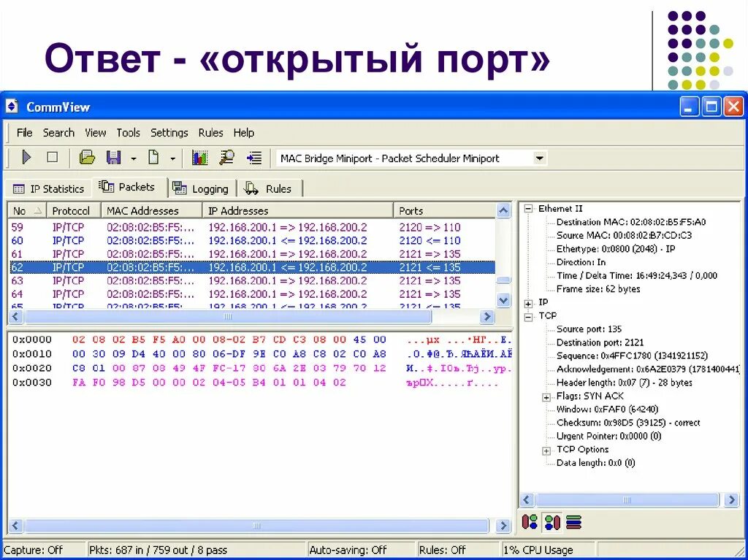Screen dimensions: 748x560
Task: Click packet list horizontal scroll right arrow
Action: coord(487,316)
